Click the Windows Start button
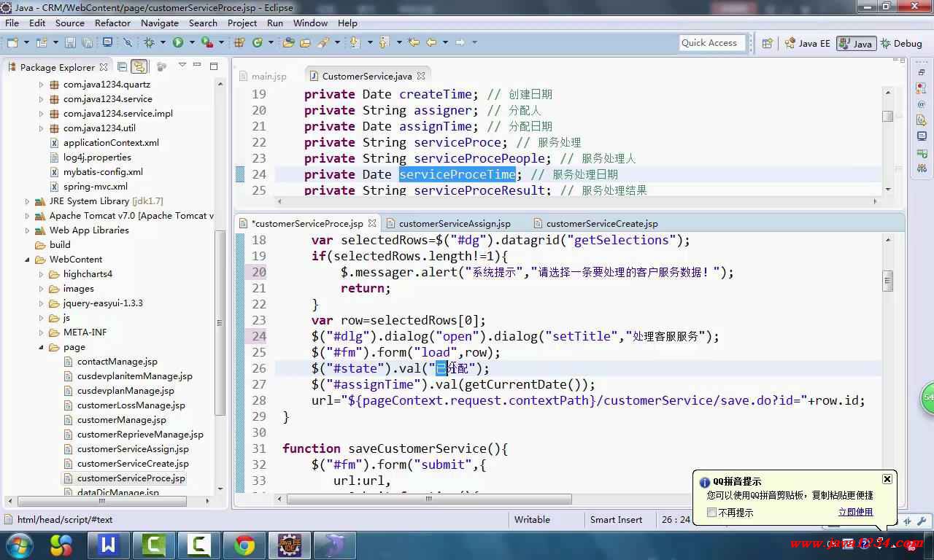This screenshot has height=560, width=934. [19, 545]
